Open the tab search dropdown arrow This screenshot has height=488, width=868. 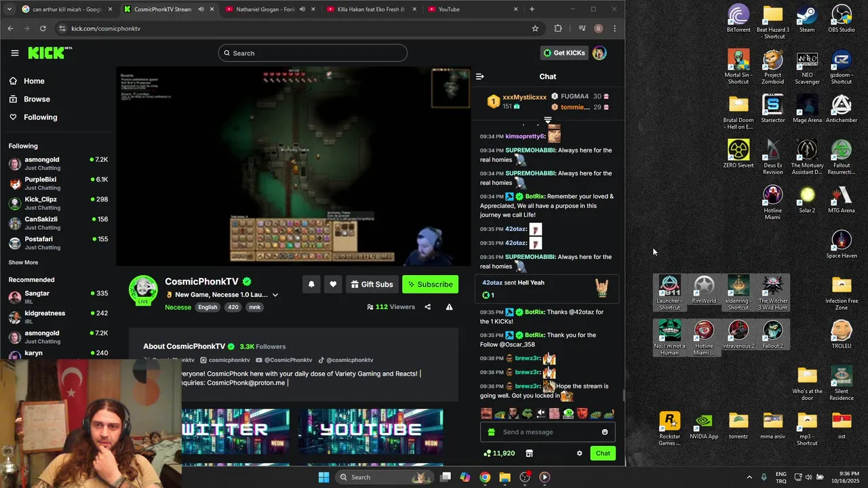point(9,9)
